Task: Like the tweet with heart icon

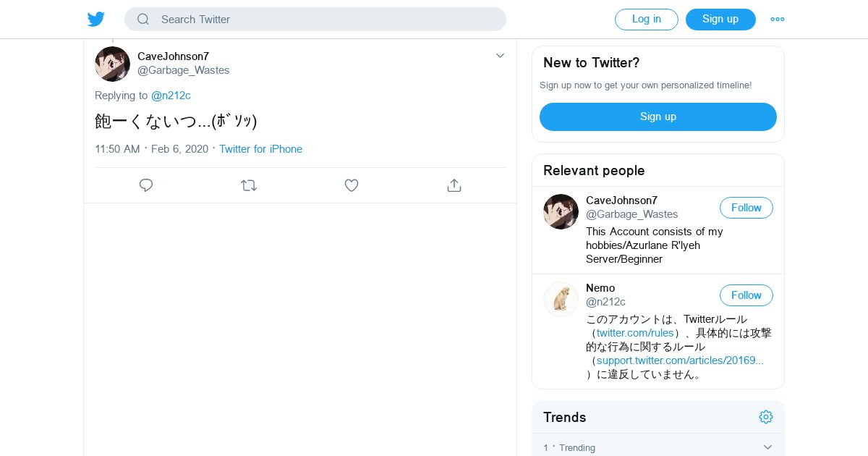Action: tap(352, 185)
